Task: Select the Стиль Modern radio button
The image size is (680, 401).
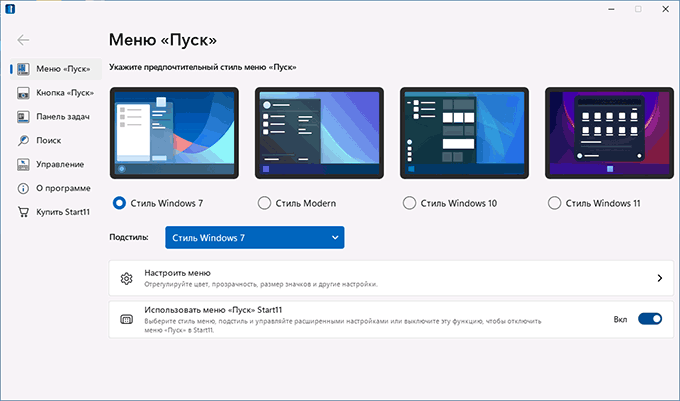Action: pos(264,203)
